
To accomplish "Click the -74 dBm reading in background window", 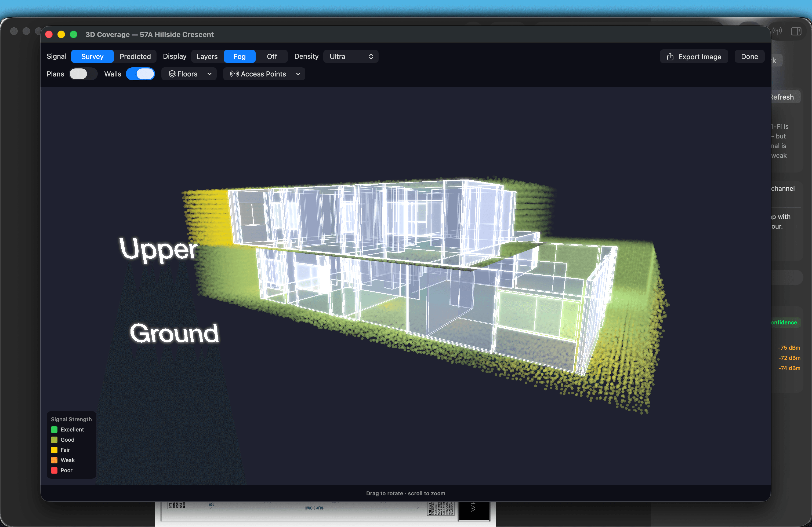I will pyautogui.click(x=789, y=368).
